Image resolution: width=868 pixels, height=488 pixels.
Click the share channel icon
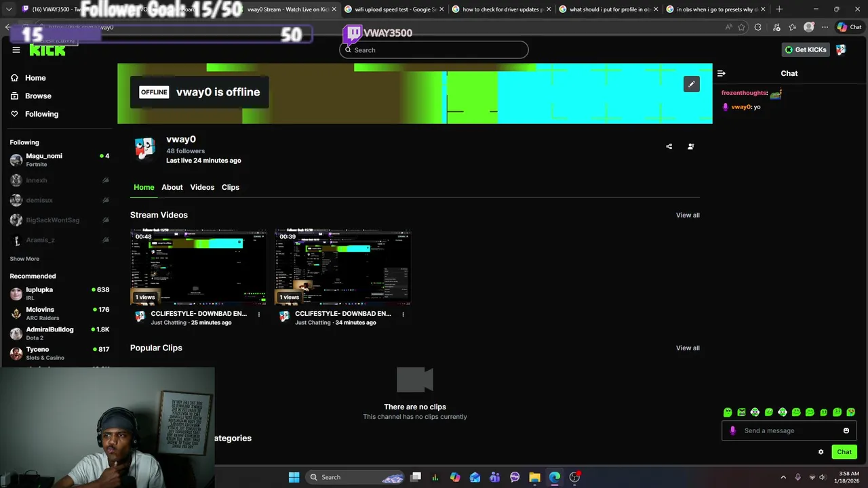pyautogui.click(x=669, y=146)
